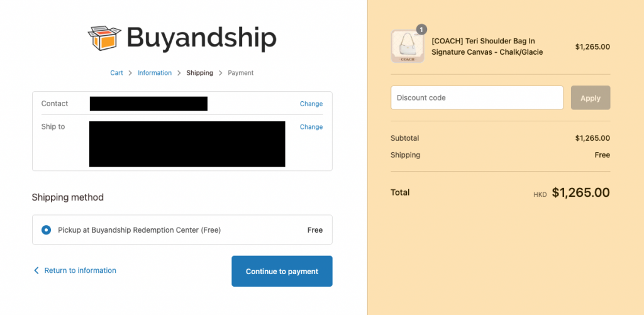The width and height of the screenshot is (644, 315).
Task: Click the left arrow beside Return to information
Action: (36, 270)
